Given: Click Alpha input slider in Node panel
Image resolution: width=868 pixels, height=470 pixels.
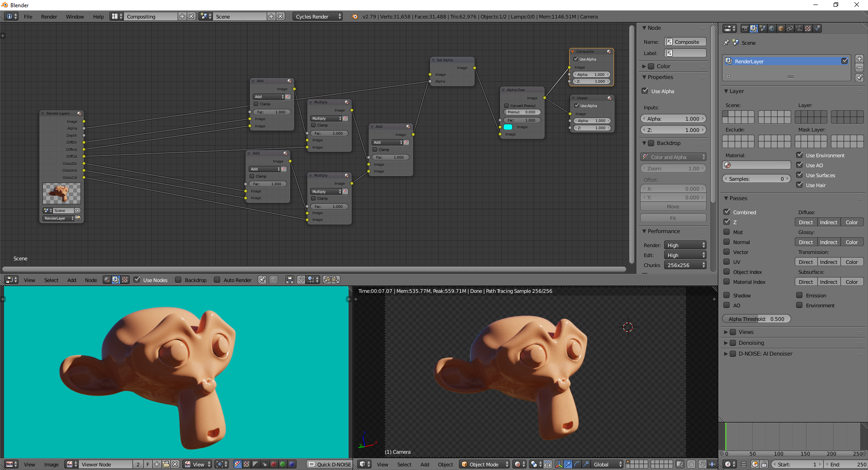Looking at the screenshot, I should pos(673,118).
